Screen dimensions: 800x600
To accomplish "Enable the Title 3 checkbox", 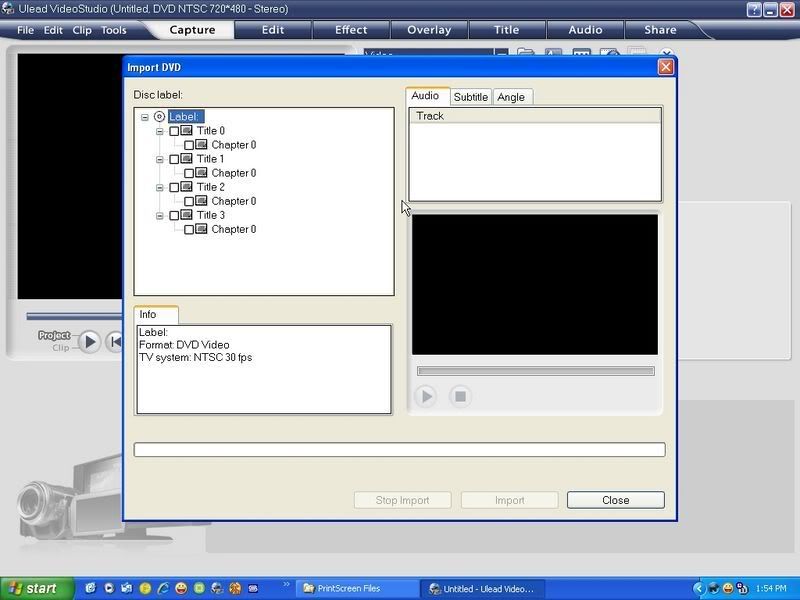I will pyautogui.click(x=174, y=215).
